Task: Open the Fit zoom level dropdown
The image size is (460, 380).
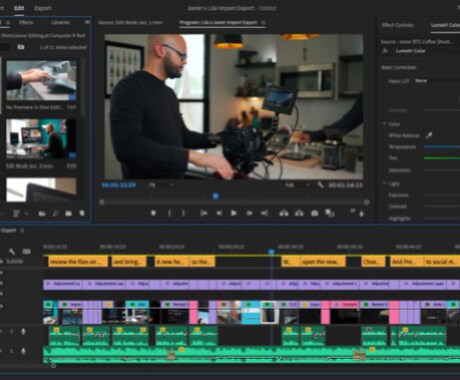Action: pyautogui.click(x=161, y=185)
